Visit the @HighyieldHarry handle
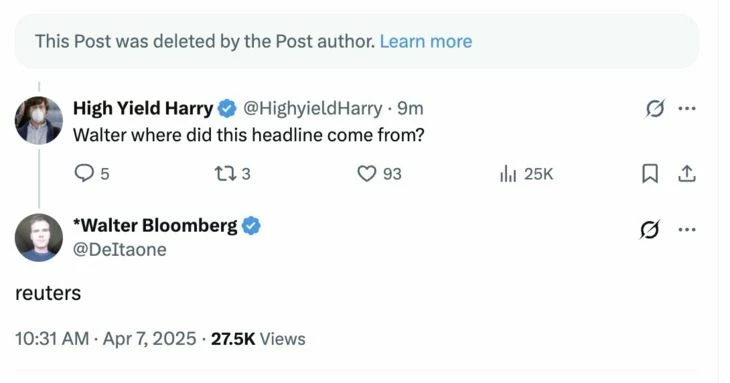The height and width of the screenshot is (383, 730). pyautogui.click(x=312, y=108)
